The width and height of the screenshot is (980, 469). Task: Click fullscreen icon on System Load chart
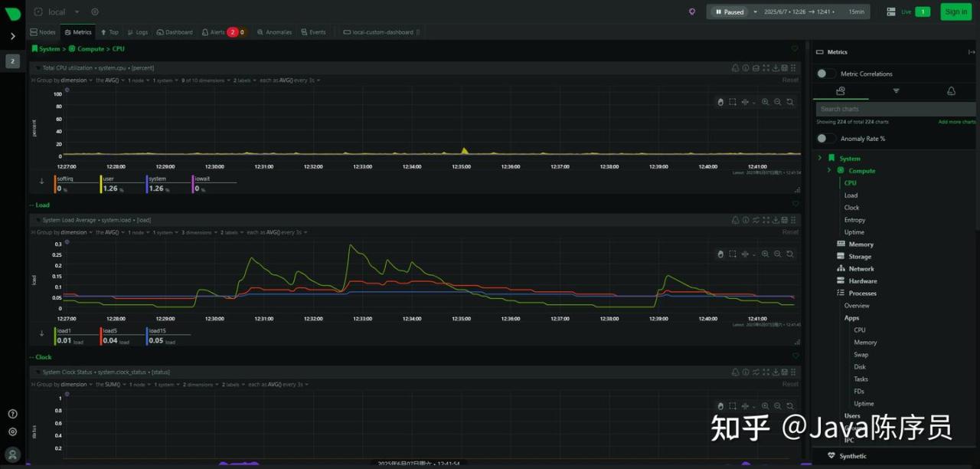click(x=765, y=220)
